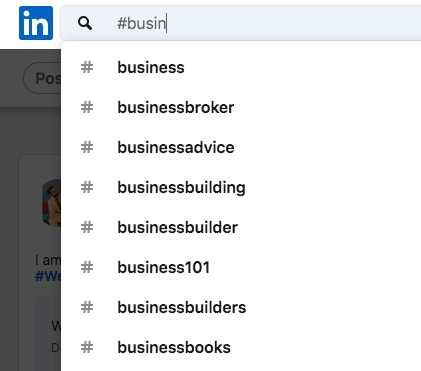Select the business101 suggestion

pos(241,267)
